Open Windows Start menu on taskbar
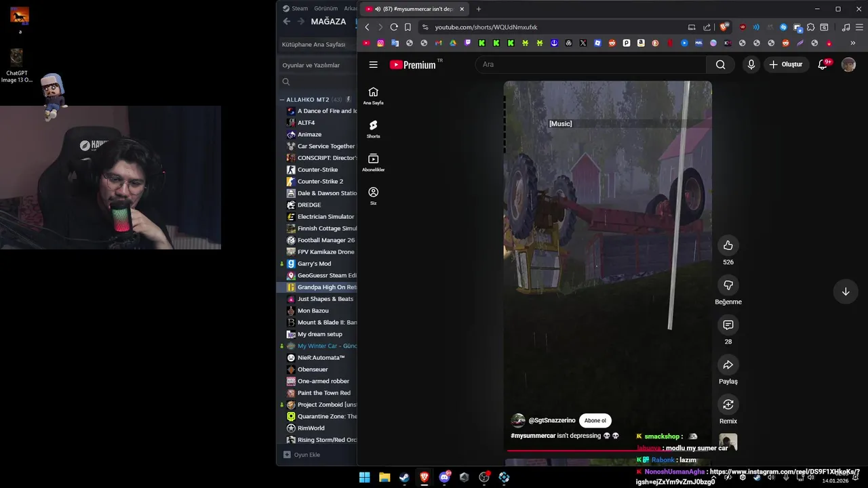This screenshot has height=488, width=868. (x=364, y=477)
